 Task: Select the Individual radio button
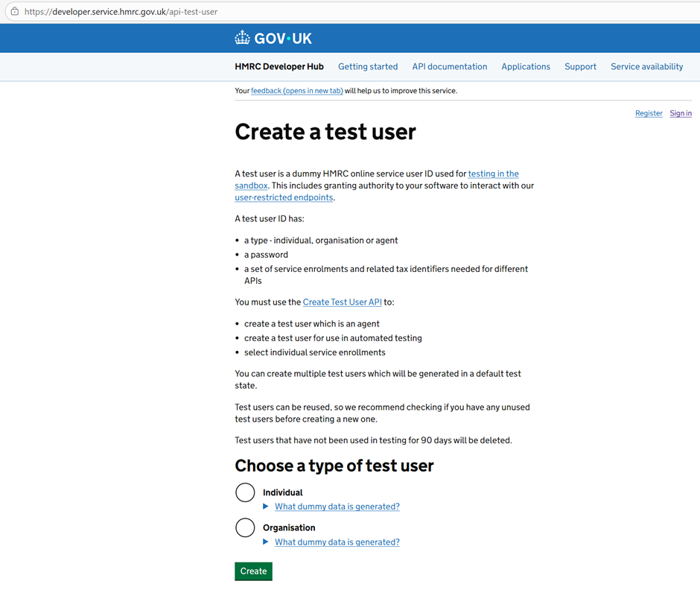click(245, 492)
